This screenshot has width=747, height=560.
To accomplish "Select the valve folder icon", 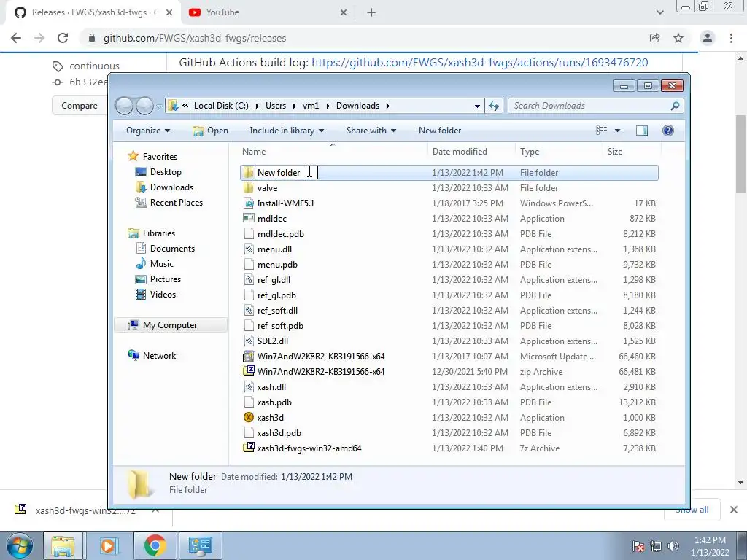I will pyautogui.click(x=249, y=188).
